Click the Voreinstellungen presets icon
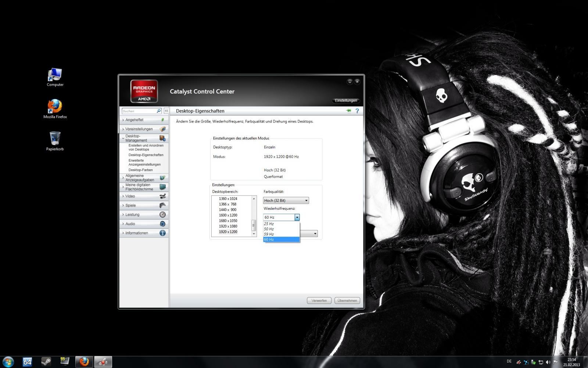 [162, 129]
